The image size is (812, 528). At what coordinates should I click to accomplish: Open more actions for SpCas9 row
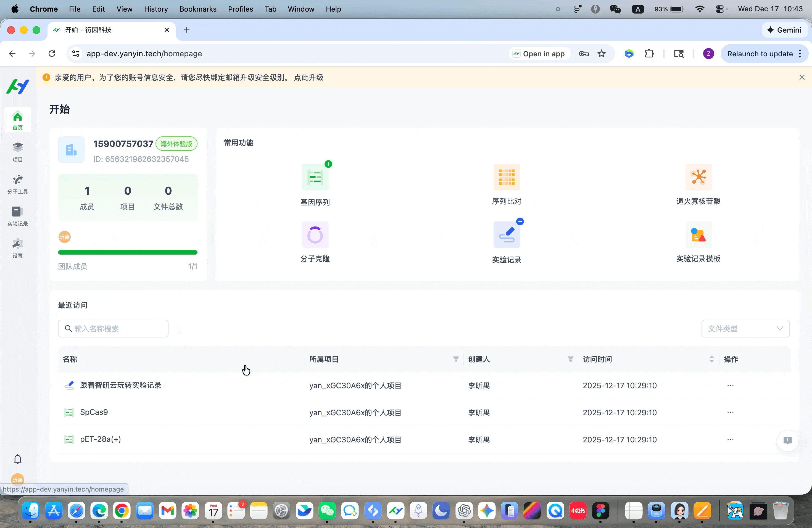tap(730, 412)
